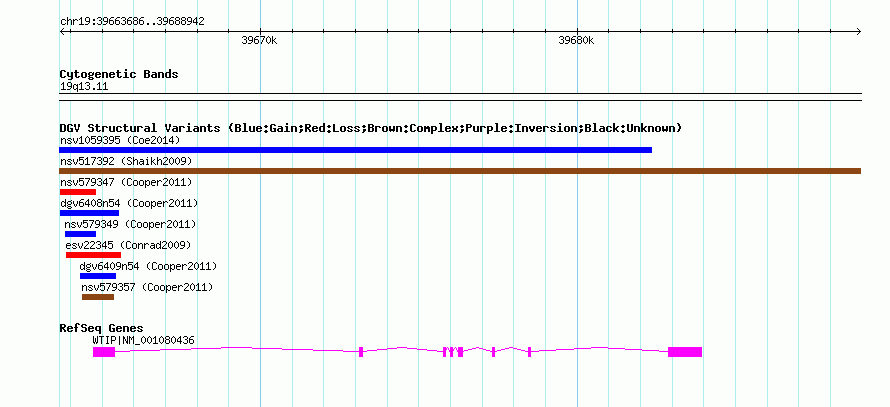Click the nsv579349 blue variant bar
Screen dimensions: 890x407
tap(81, 234)
